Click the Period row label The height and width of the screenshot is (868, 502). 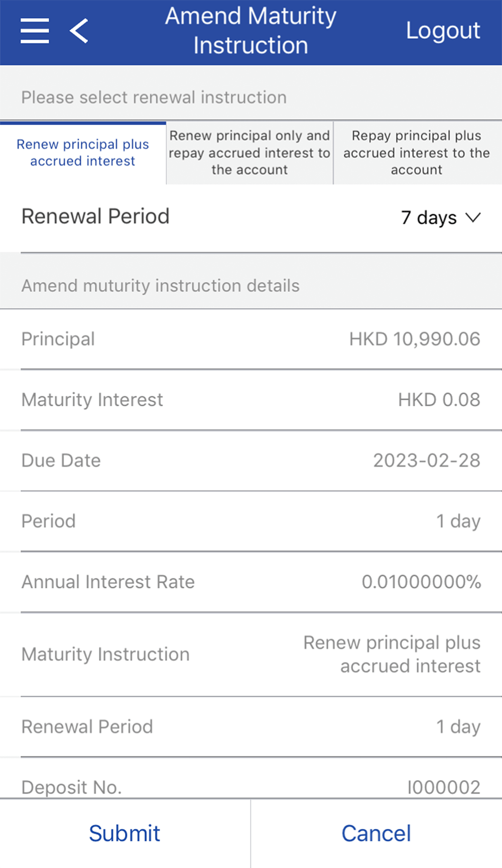coord(49,521)
